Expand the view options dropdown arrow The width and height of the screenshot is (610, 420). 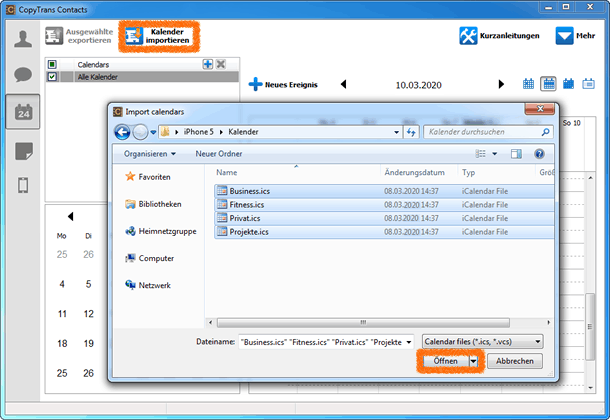click(494, 154)
